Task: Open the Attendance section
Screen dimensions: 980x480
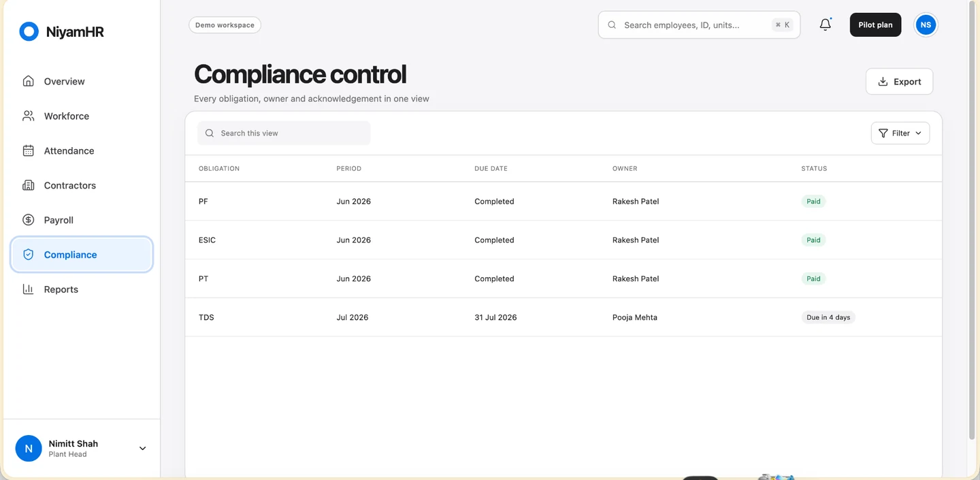Action: tap(82, 150)
